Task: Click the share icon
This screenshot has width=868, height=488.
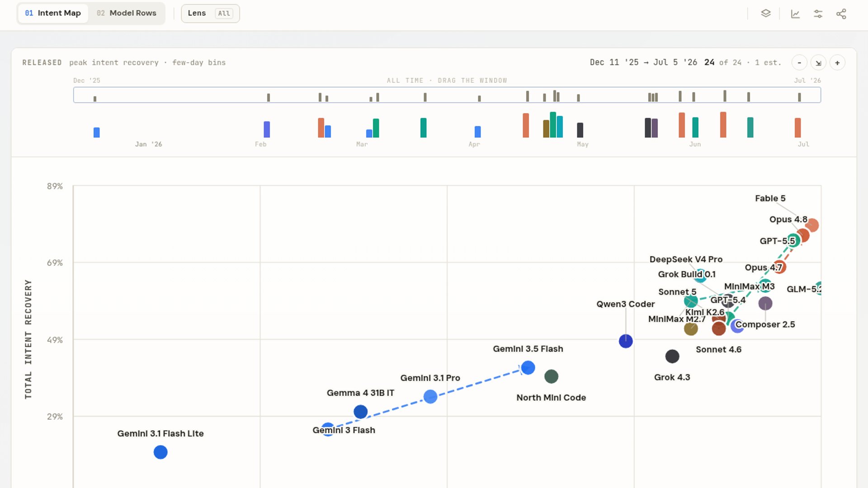Action: tap(841, 14)
